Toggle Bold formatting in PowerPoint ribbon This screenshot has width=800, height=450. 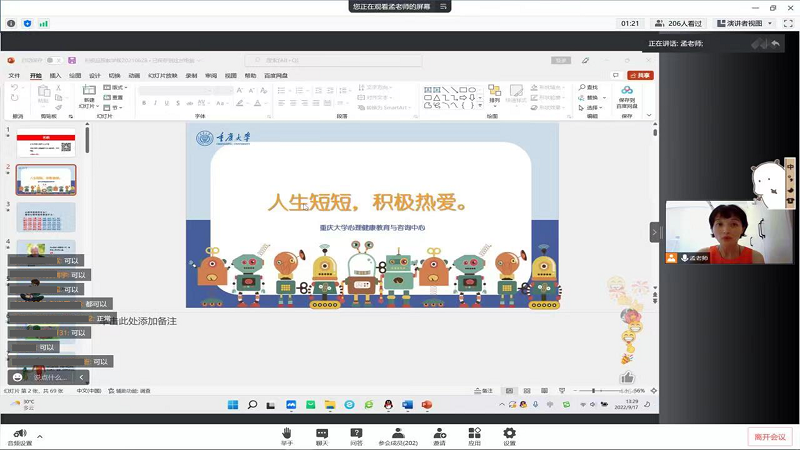coord(144,103)
